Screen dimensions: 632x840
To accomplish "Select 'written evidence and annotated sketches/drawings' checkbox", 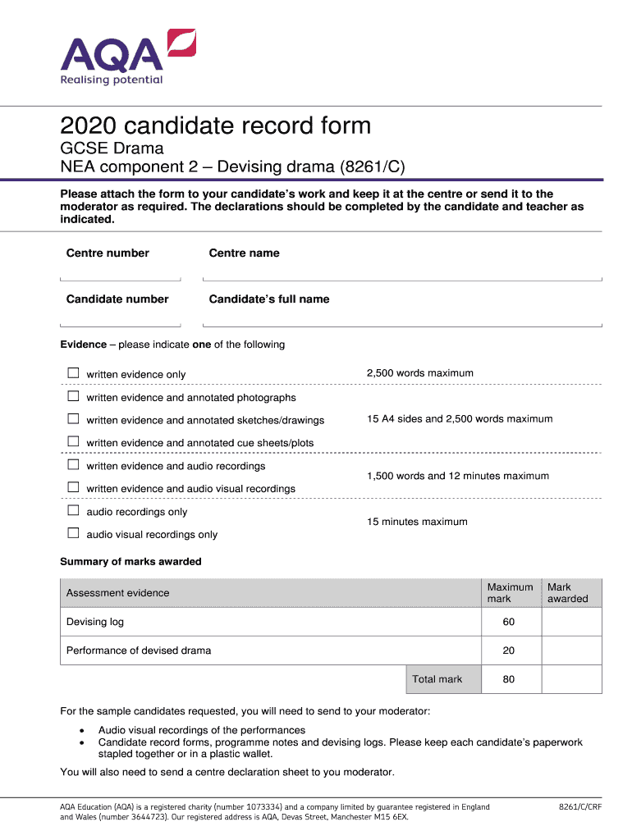I will pyautogui.click(x=73, y=419).
